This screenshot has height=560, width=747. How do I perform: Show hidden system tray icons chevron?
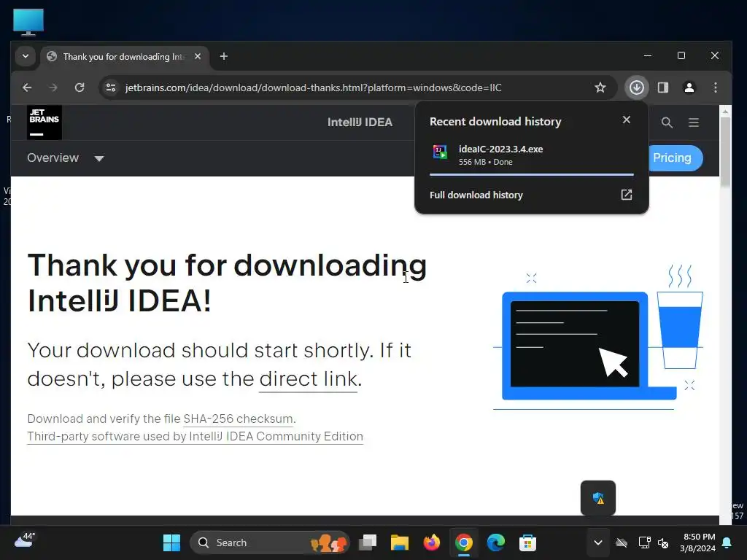(x=598, y=542)
